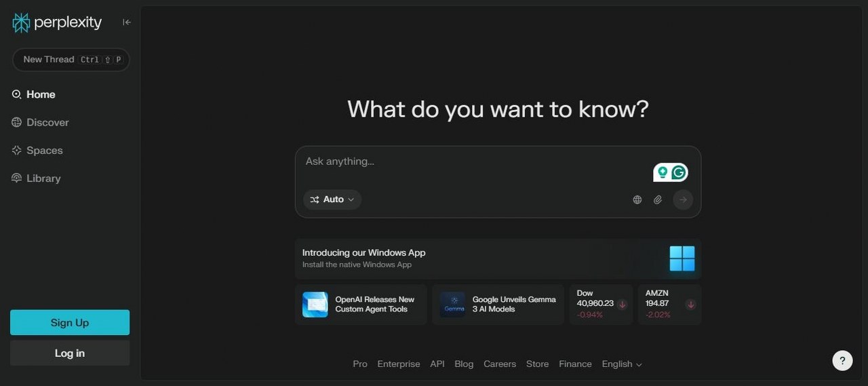Open the Store footer link
This screenshot has height=386, width=868.
click(538, 364)
